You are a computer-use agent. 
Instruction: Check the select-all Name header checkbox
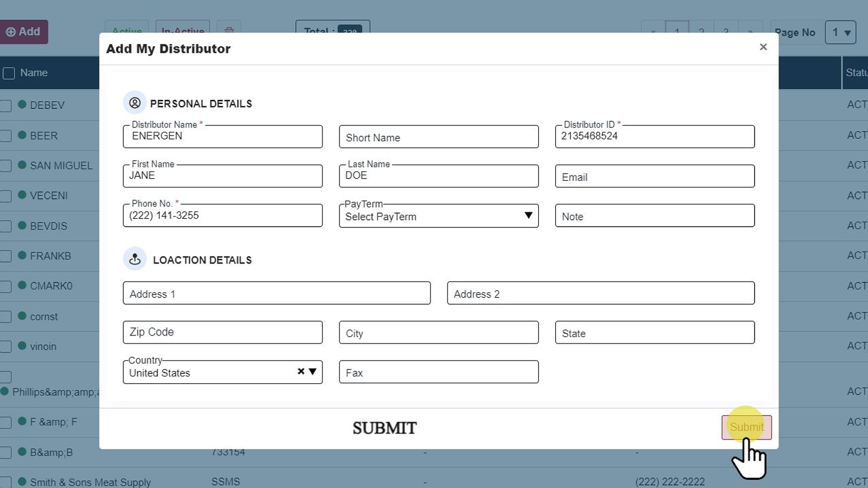coord(9,74)
